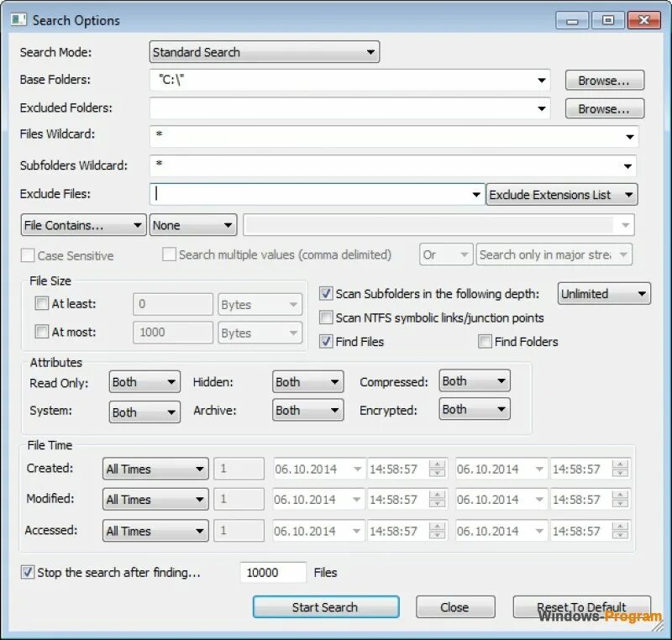The height and width of the screenshot is (640, 672).
Task: Open the Exclude Extensions List dropdown
Action: coord(561,195)
